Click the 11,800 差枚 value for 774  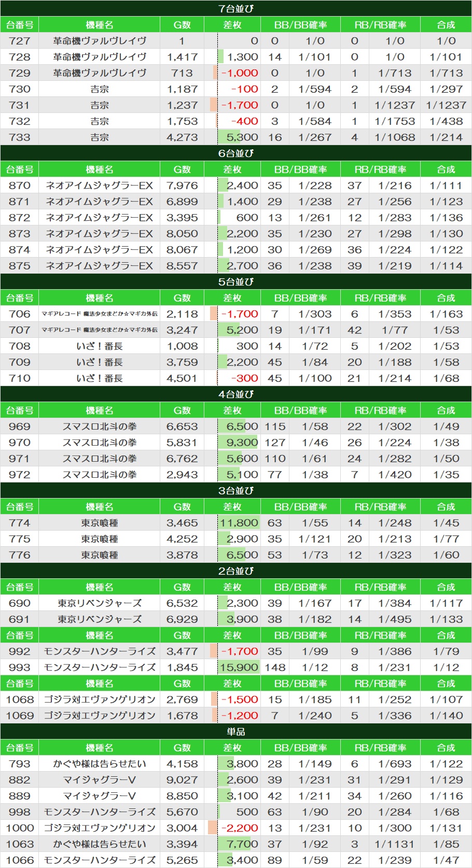tap(239, 522)
